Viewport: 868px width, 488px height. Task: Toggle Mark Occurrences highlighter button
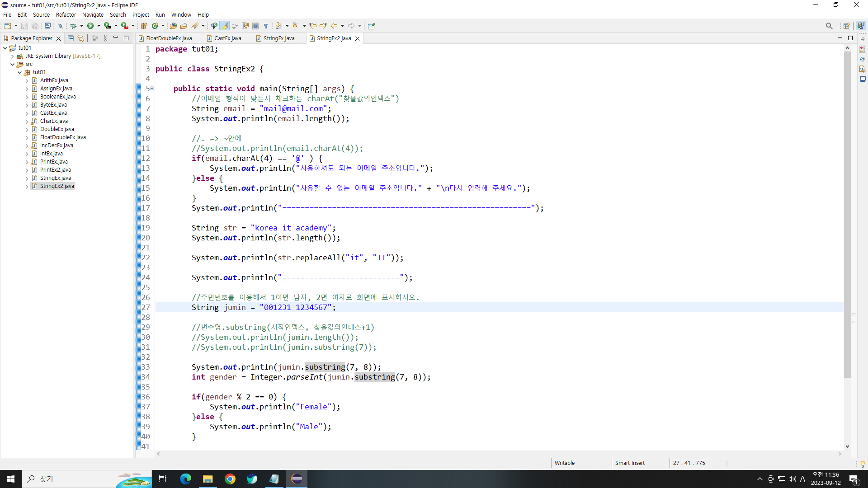pos(225,26)
